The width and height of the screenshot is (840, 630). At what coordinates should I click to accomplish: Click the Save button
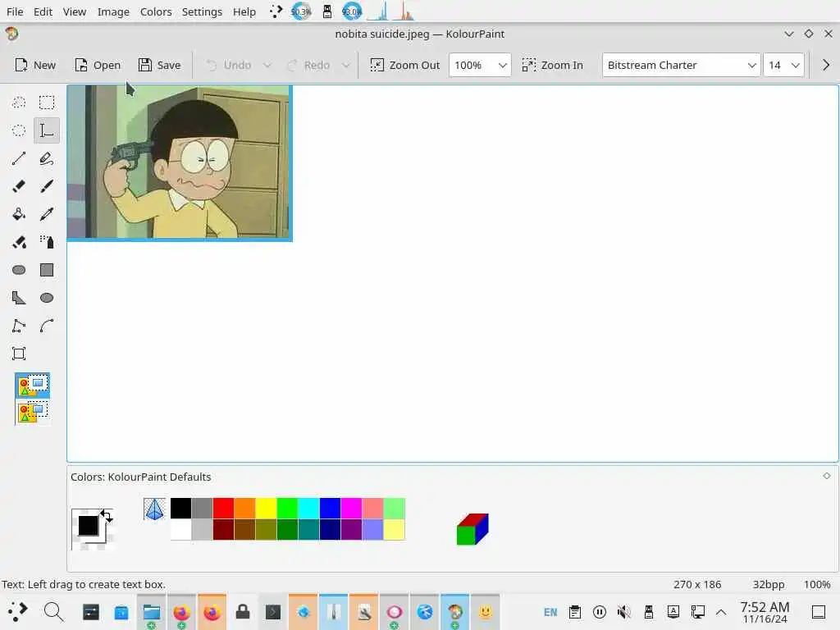tap(160, 65)
